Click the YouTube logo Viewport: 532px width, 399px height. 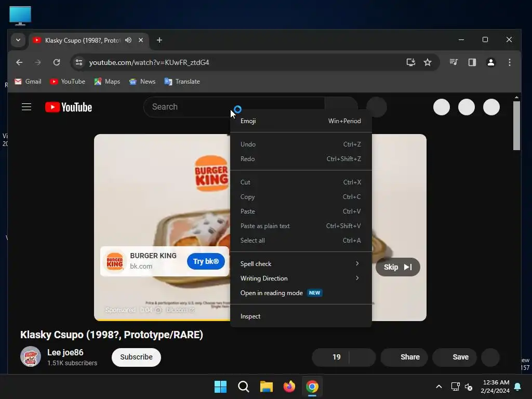tap(69, 107)
